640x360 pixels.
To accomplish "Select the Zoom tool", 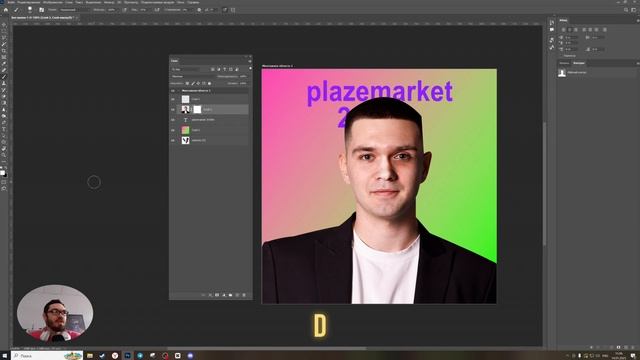I will [x=4, y=155].
